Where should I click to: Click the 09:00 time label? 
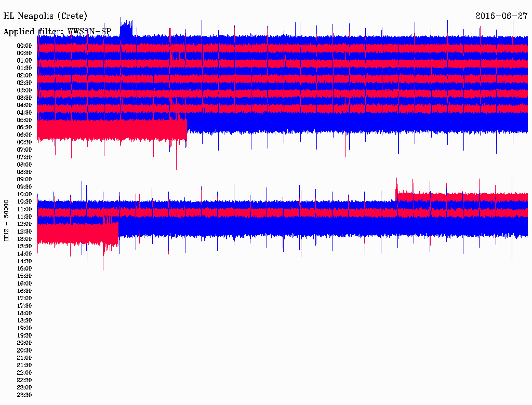(24, 180)
